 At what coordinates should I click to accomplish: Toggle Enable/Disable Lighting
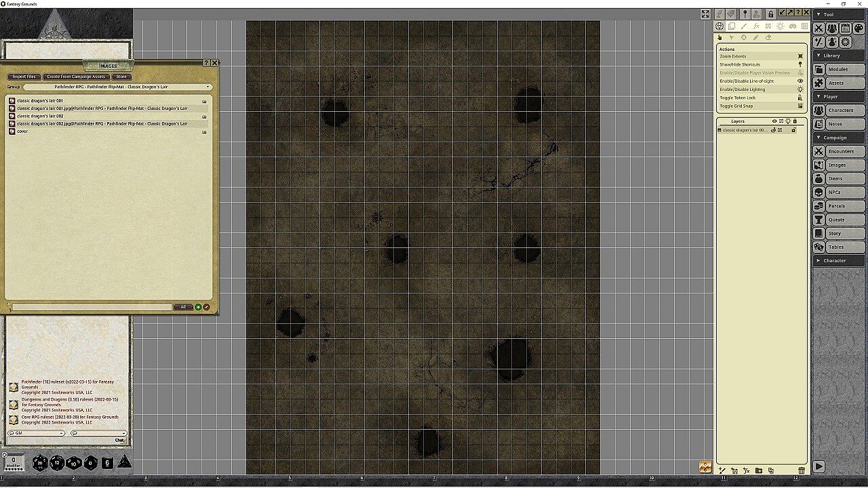pyautogui.click(x=800, y=89)
